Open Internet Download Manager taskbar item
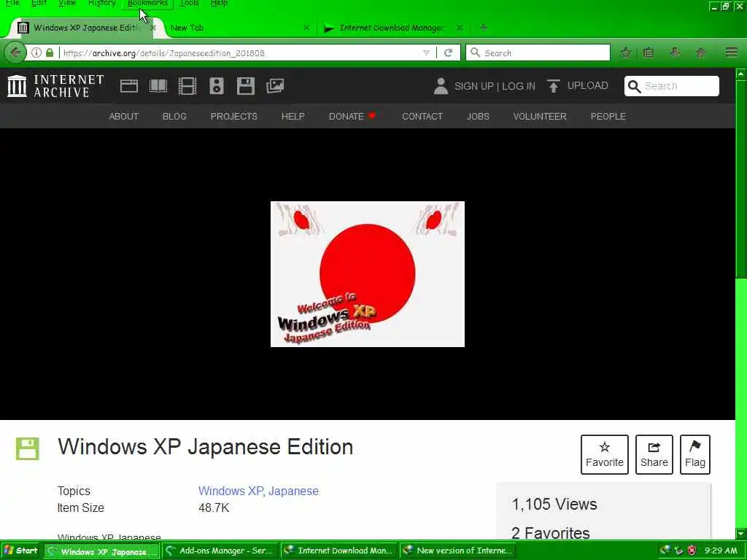Image resolution: width=747 pixels, height=560 pixels. pyautogui.click(x=338, y=551)
